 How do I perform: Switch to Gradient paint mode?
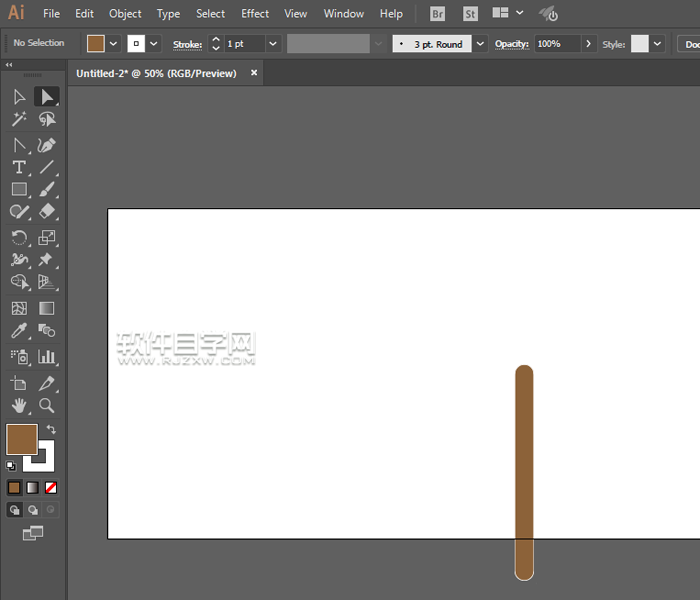pos(32,488)
